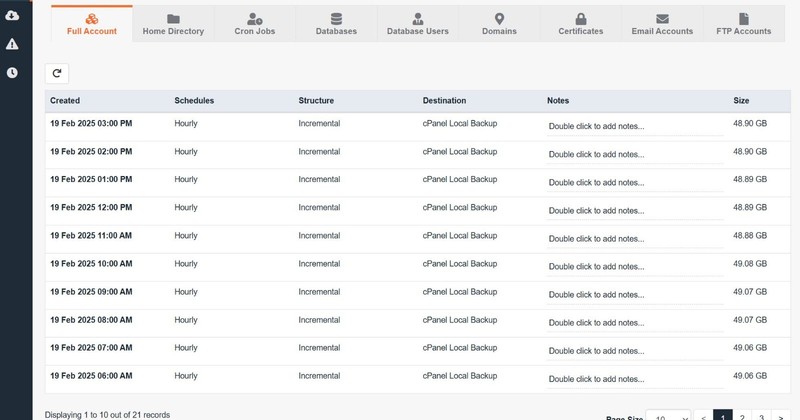Click notes field for 06:00 AM backup

635,379
